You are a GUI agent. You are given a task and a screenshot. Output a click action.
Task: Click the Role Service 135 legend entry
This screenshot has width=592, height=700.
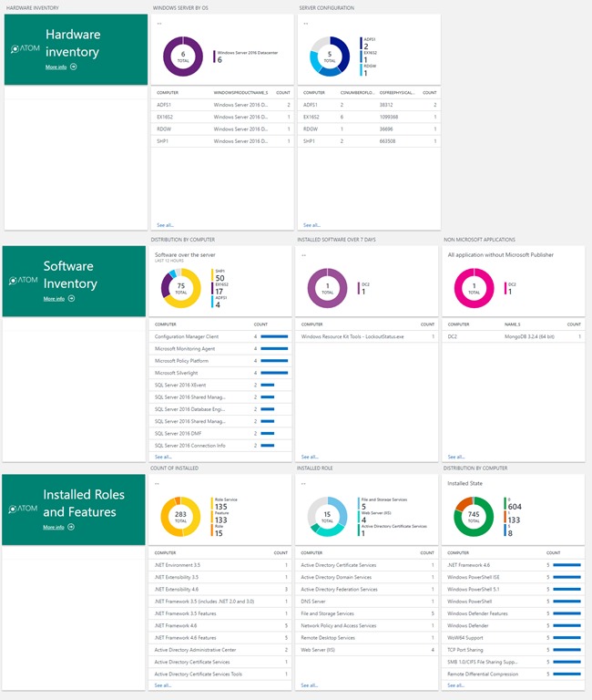pyautogui.click(x=224, y=503)
